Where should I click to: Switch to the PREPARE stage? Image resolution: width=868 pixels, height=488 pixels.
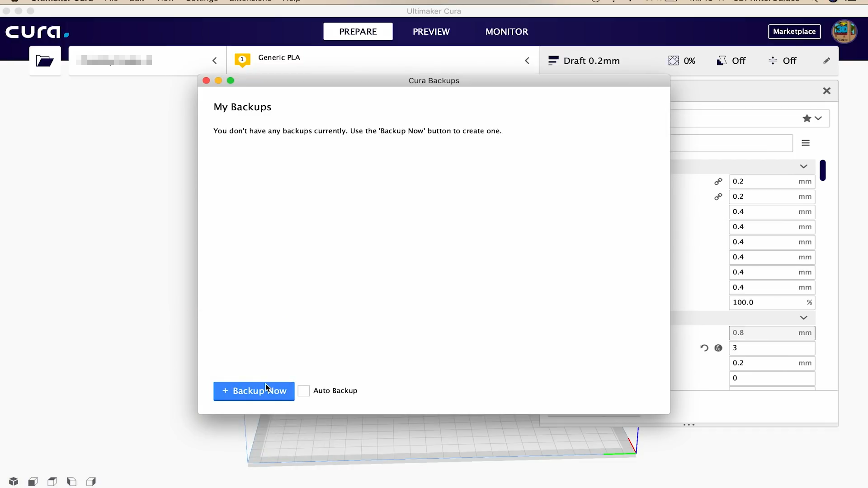pos(358,32)
